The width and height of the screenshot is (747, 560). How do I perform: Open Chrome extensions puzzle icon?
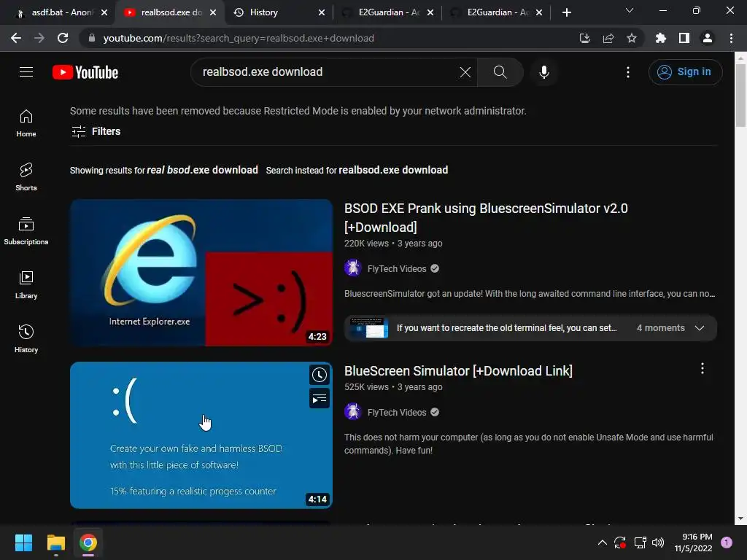[660, 38]
